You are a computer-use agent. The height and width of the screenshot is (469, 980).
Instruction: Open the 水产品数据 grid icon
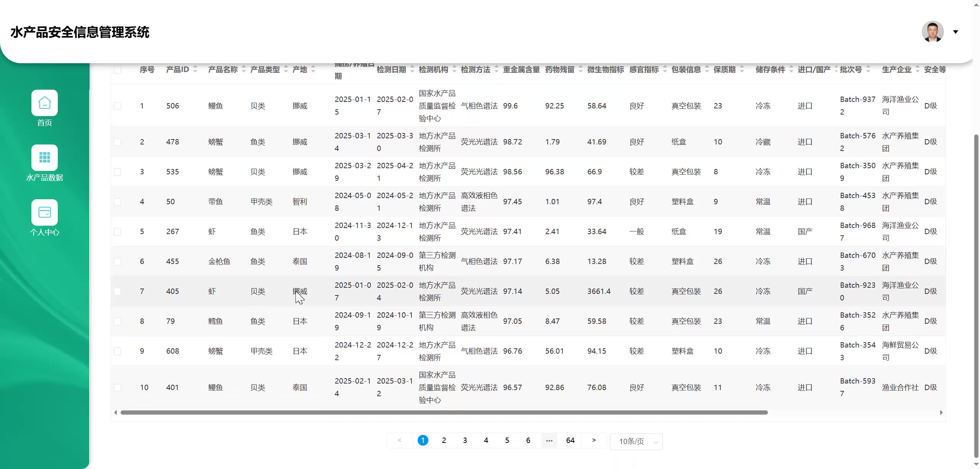[44, 157]
